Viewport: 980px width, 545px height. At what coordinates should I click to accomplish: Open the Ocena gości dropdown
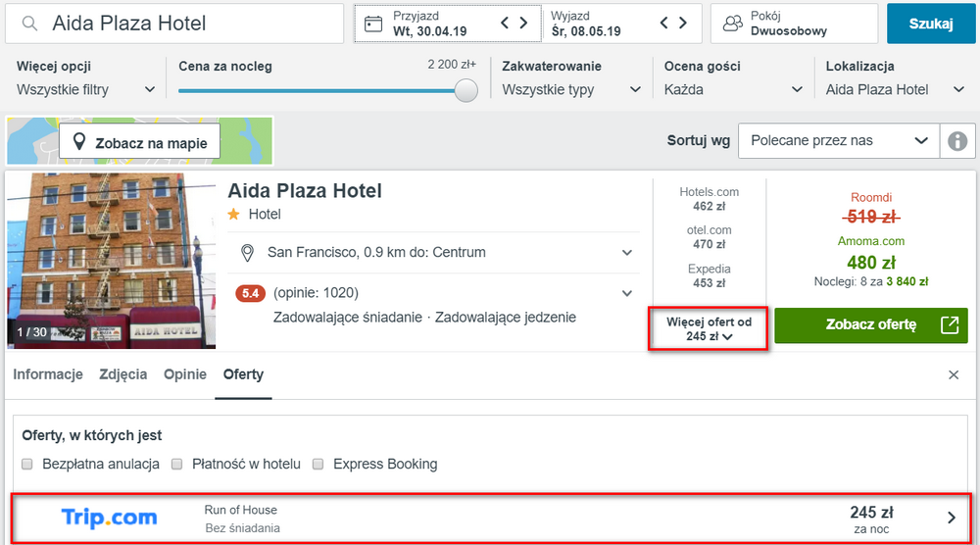click(x=733, y=89)
